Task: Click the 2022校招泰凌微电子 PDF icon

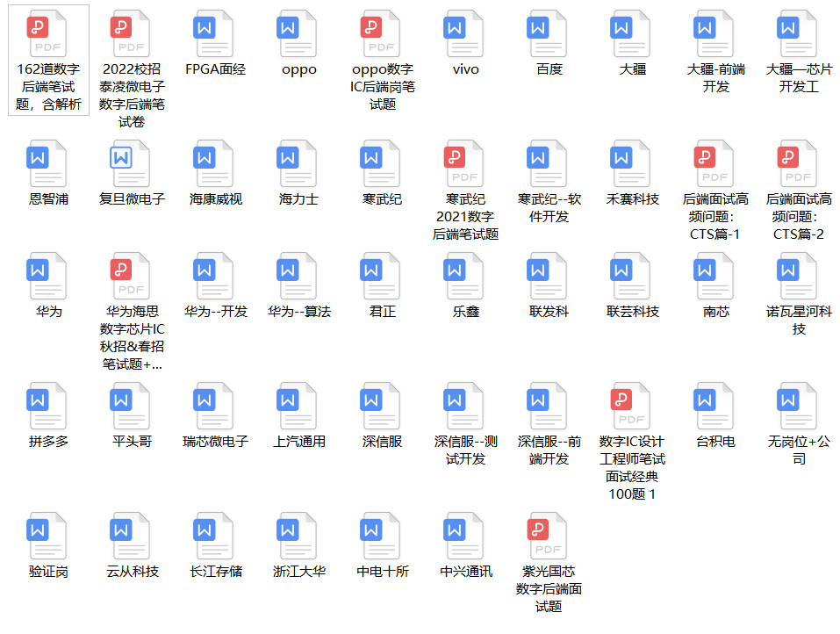Action: point(130,33)
